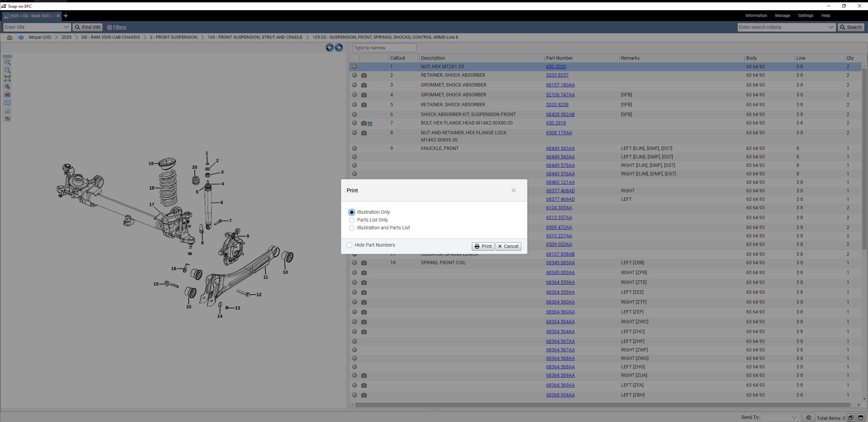Click 2 - FRONT SUSPENSION breadcrumb item

click(x=173, y=37)
